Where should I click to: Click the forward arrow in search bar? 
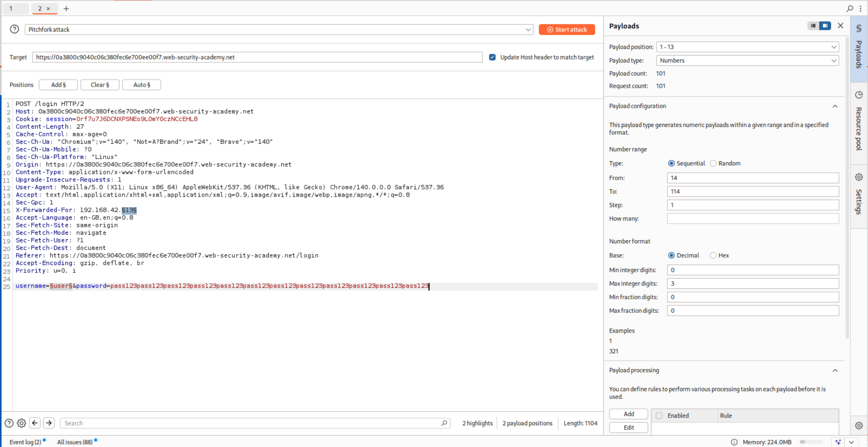49,423
